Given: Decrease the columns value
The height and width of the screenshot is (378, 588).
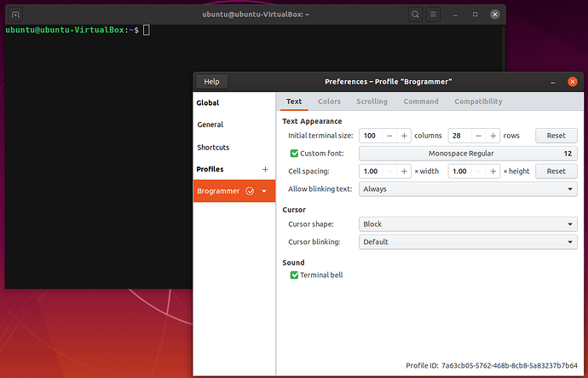Looking at the screenshot, I should click(389, 136).
